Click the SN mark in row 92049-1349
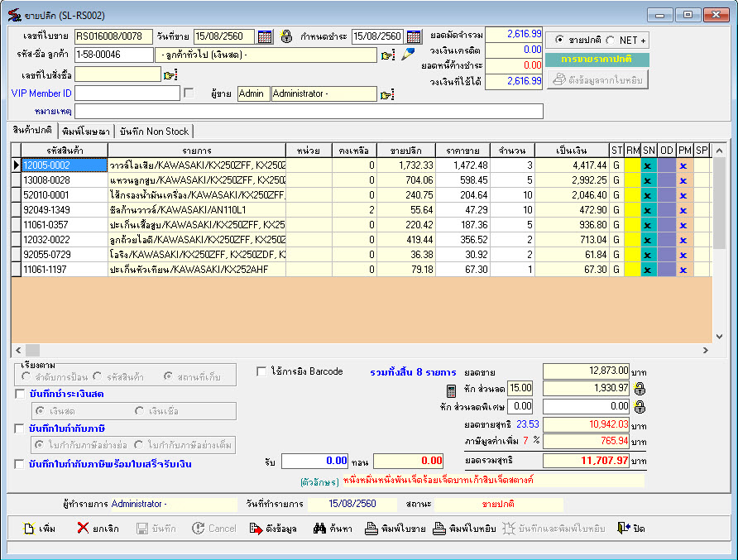 click(648, 210)
